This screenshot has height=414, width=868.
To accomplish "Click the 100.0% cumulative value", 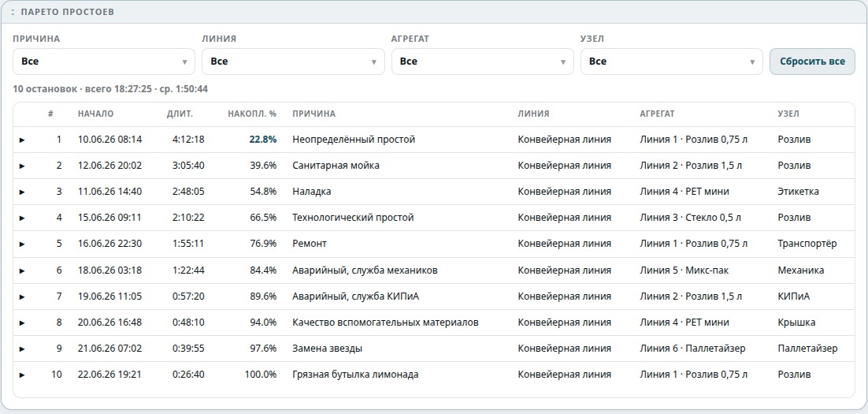I will 261,375.
